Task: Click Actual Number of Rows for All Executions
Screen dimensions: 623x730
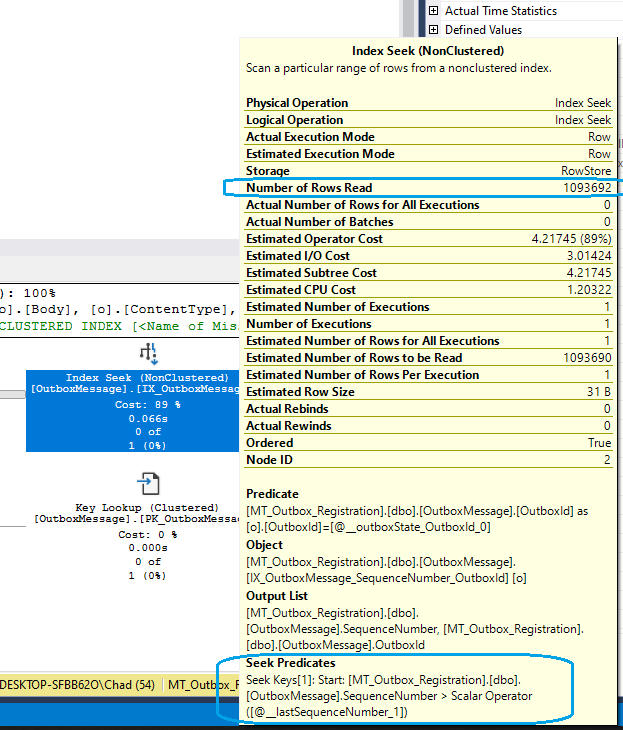Action: click(428, 205)
